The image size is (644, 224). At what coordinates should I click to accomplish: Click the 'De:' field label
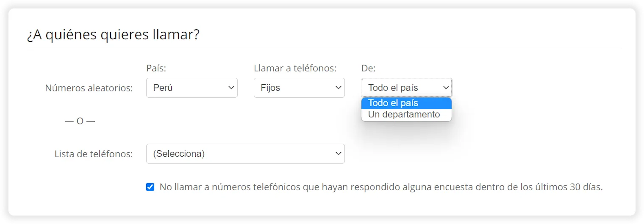click(x=368, y=68)
